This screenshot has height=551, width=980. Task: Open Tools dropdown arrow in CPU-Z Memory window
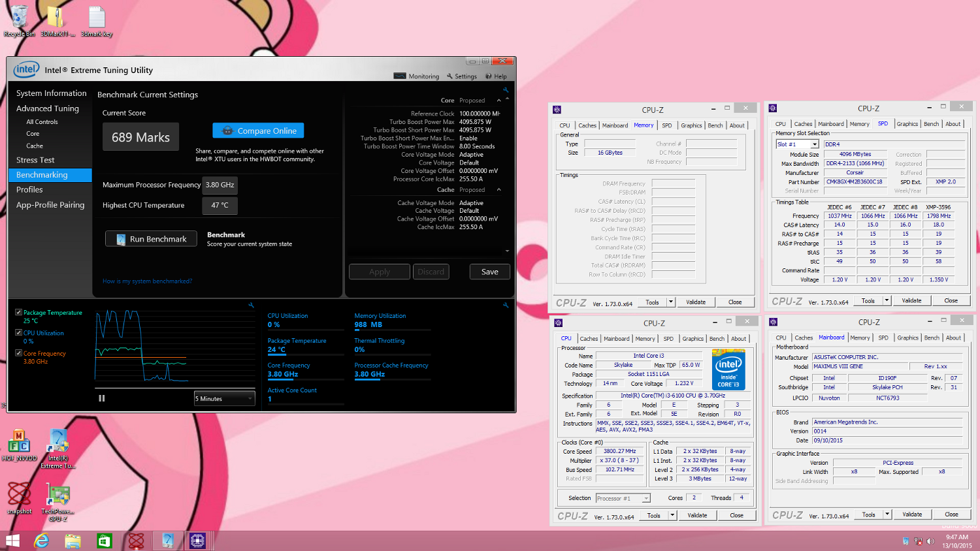tap(670, 302)
